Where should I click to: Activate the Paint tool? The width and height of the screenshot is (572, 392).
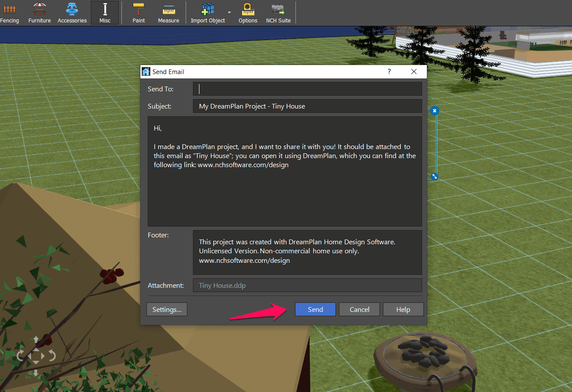coord(139,13)
